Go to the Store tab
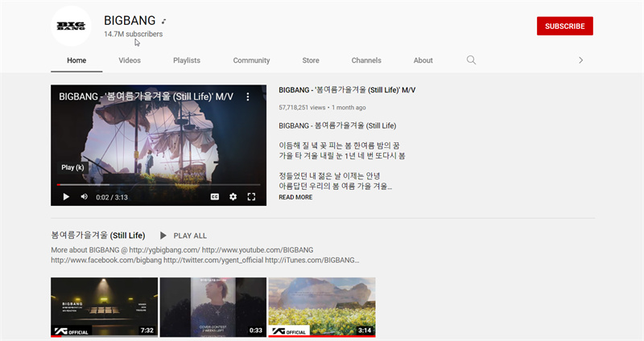 tap(311, 60)
